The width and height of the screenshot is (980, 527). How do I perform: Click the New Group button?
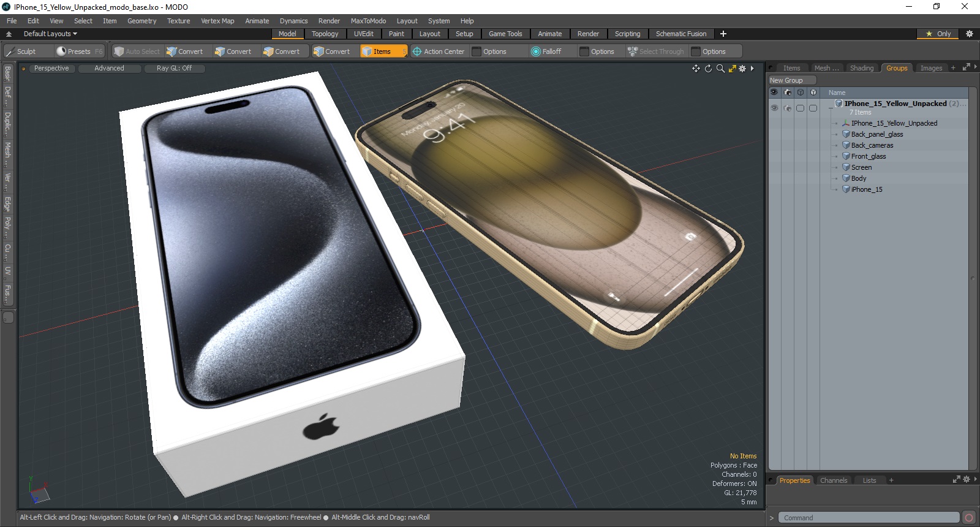(792, 80)
